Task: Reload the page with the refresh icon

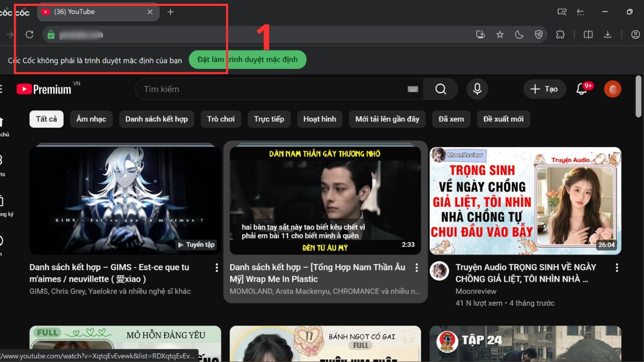Action: 30,35
